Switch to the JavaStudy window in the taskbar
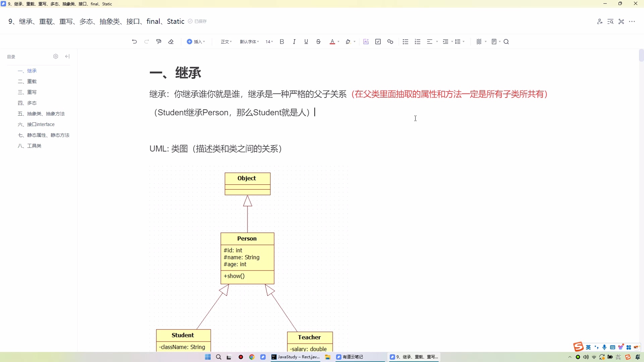644x362 pixels. pyautogui.click(x=295, y=357)
